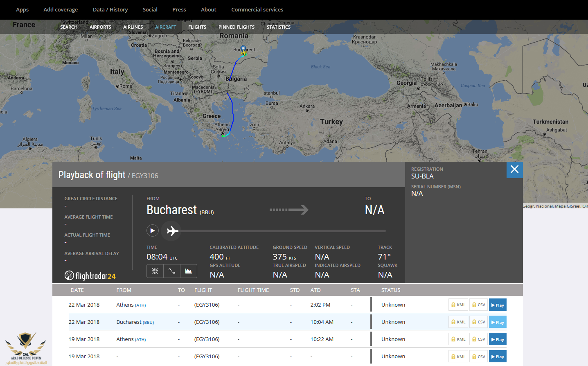Click the EGY3106 flight number in title
Image resolution: width=588 pixels, height=366 pixels.
[x=145, y=176]
